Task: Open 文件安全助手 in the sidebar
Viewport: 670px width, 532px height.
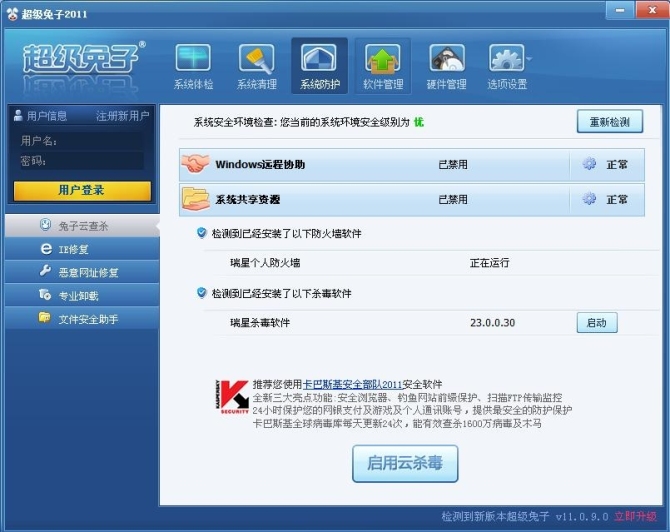Action: click(x=82, y=319)
